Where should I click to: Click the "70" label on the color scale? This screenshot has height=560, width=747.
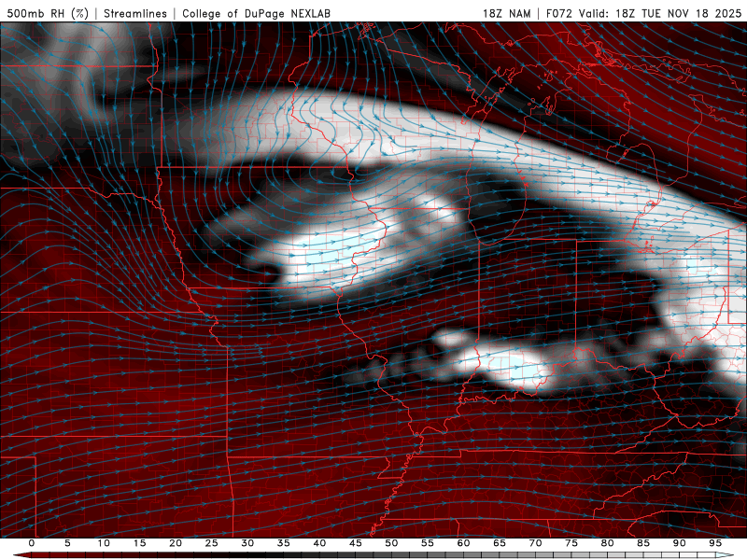pyautogui.click(x=535, y=543)
